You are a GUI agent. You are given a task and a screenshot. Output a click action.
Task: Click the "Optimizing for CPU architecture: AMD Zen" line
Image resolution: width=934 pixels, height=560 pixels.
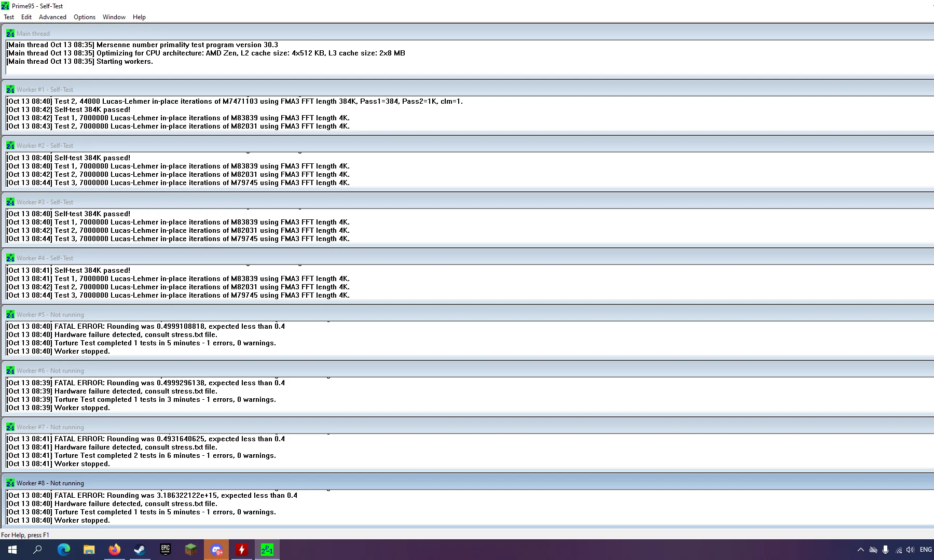[x=205, y=53]
